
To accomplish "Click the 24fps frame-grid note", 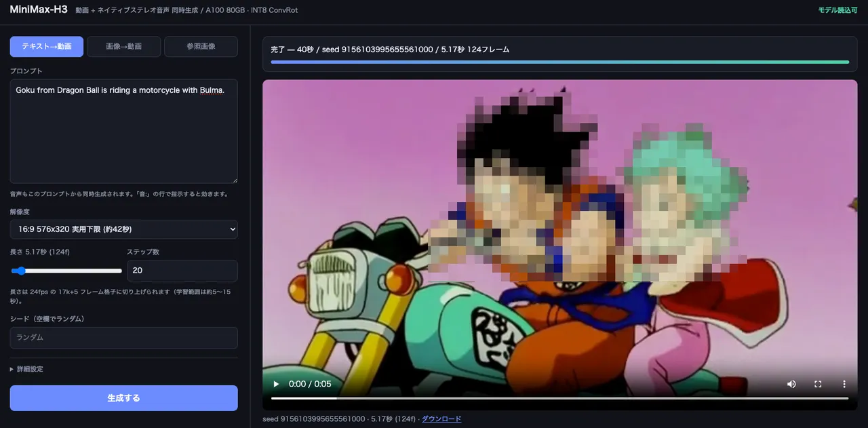I will (119, 296).
